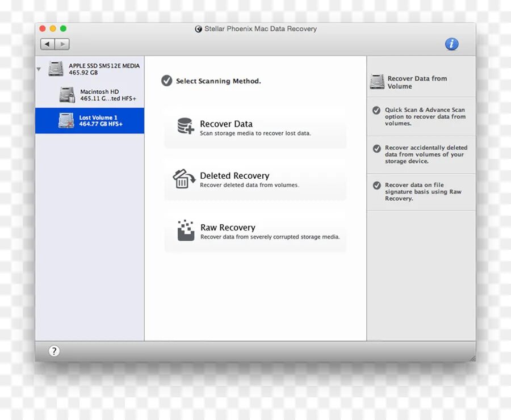Click the Macintosh HD disk icon
The width and height of the screenshot is (511, 420).
[x=66, y=94]
